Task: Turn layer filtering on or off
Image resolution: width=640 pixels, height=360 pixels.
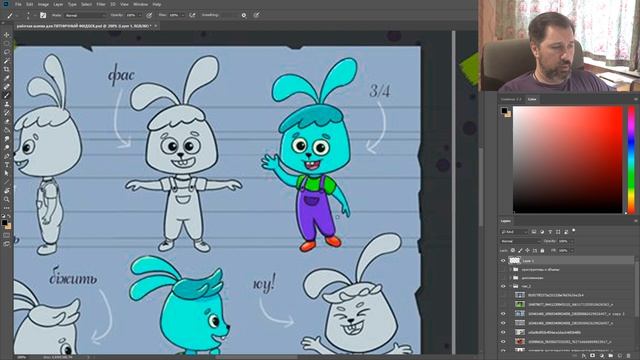Action: coord(574,231)
